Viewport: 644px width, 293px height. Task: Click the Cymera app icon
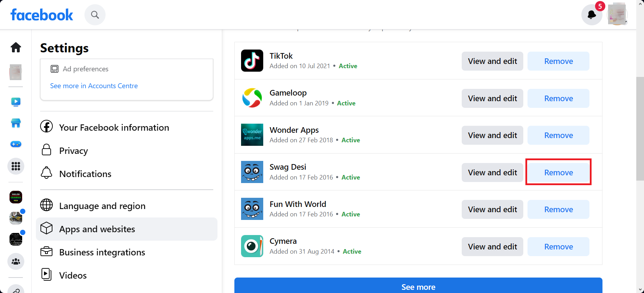[252, 246]
